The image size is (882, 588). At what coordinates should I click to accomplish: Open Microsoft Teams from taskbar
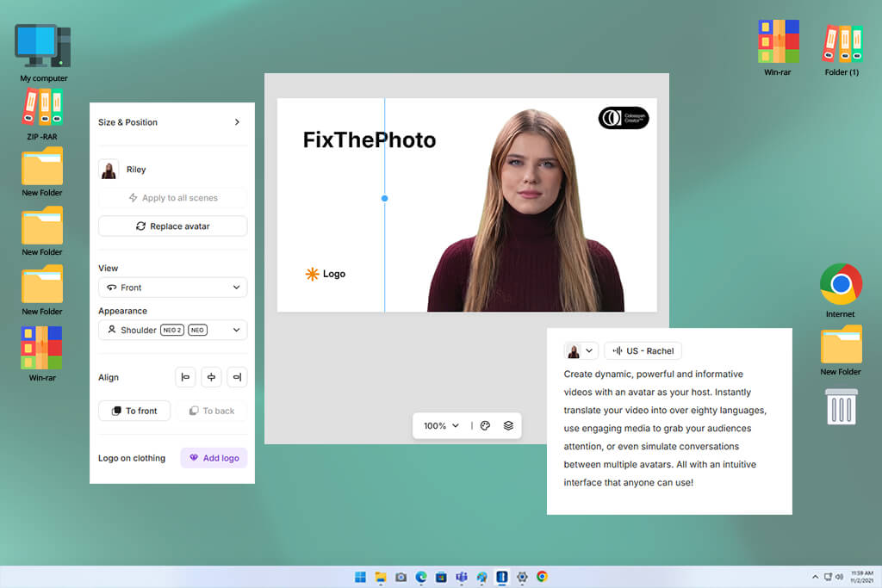pos(462,577)
